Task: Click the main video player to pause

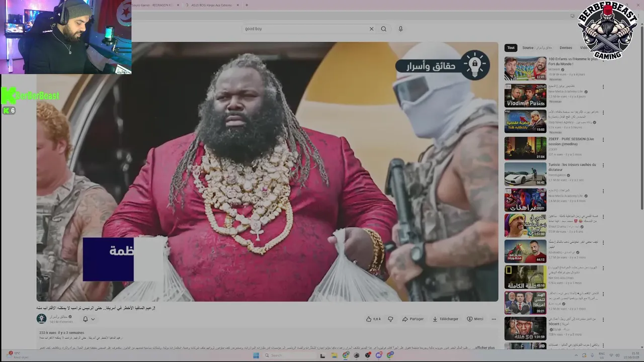Action: (x=267, y=172)
